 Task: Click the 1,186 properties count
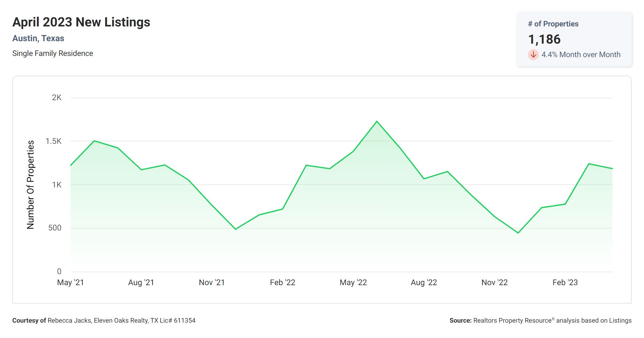[544, 39]
